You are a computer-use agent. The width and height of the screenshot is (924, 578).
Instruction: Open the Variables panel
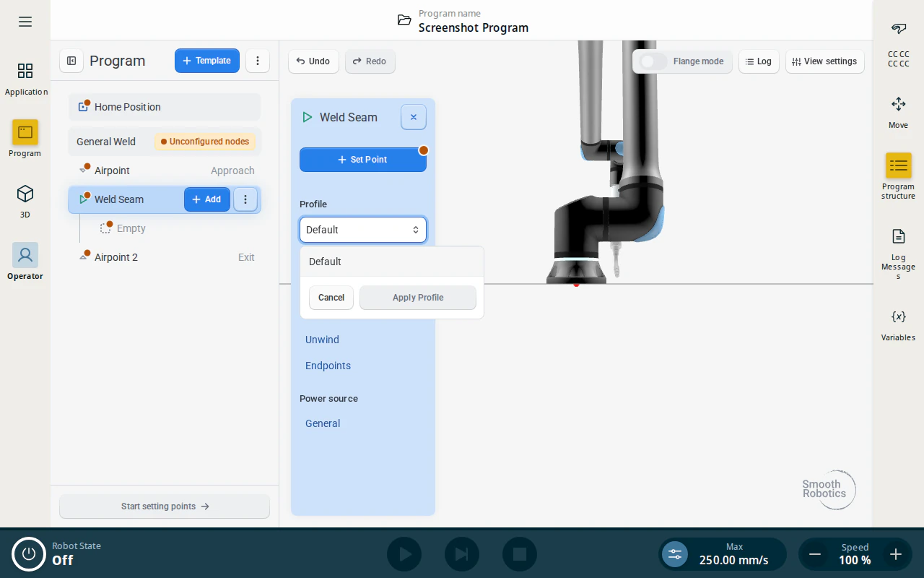(x=899, y=324)
